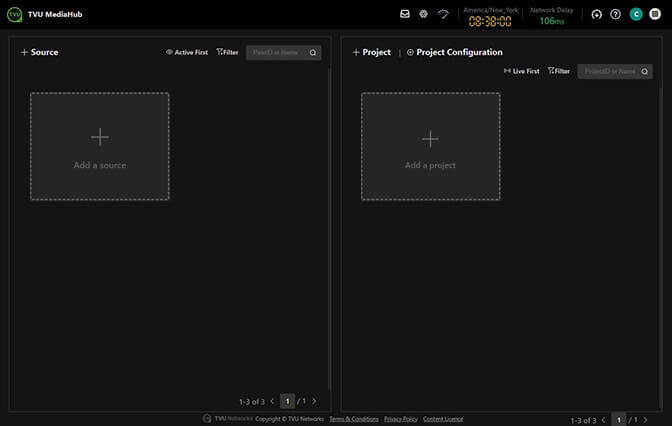Open the apps menu icon at far right
The width and height of the screenshot is (672, 426).
click(x=655, y=14)
